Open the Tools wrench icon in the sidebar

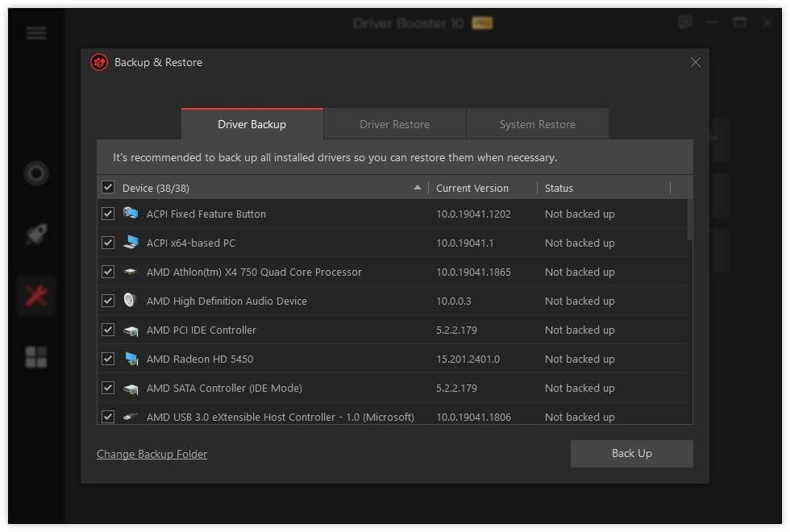tap(36, 296)
